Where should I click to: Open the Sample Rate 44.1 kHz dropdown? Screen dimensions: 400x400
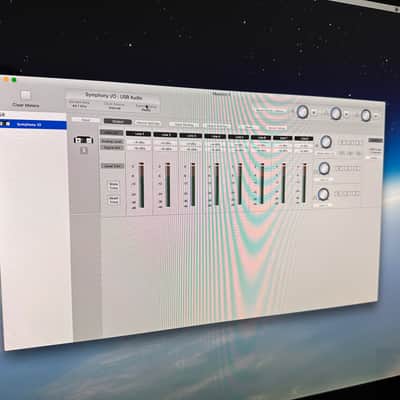pyautogui.click(x=78, y=105)
